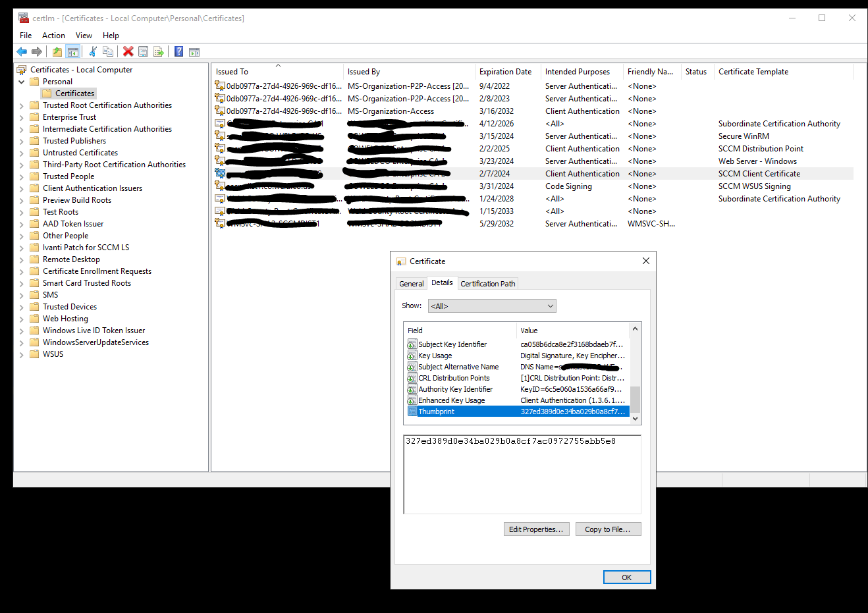Expand the Trusted Root Certification Authorities node
This screenshot has height=613, width=868.
[22, 106]
